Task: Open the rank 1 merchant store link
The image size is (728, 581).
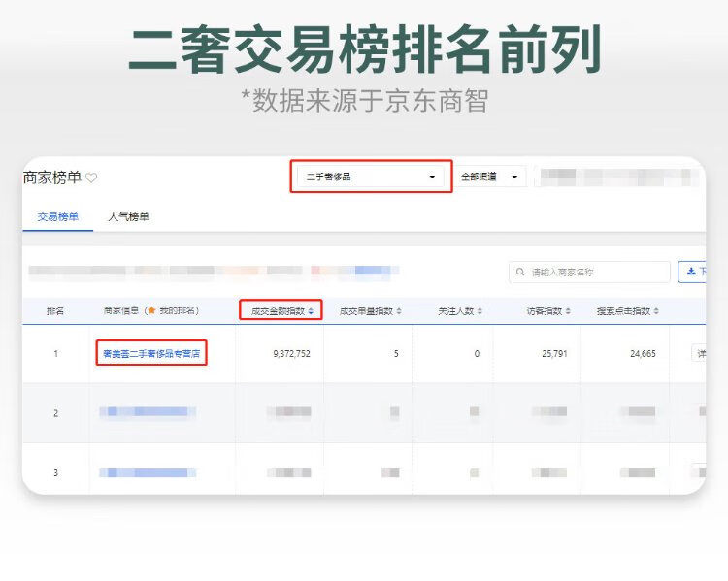Action: pos(151,354)
